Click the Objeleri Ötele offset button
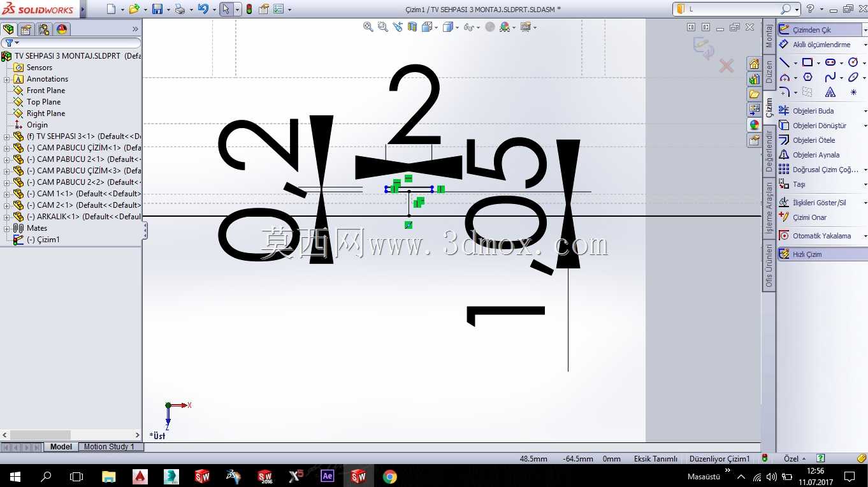 807,140
